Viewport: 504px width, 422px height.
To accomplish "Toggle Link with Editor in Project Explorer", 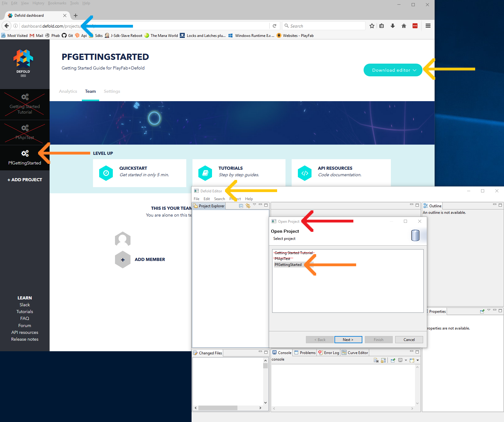I will (248, 206).
